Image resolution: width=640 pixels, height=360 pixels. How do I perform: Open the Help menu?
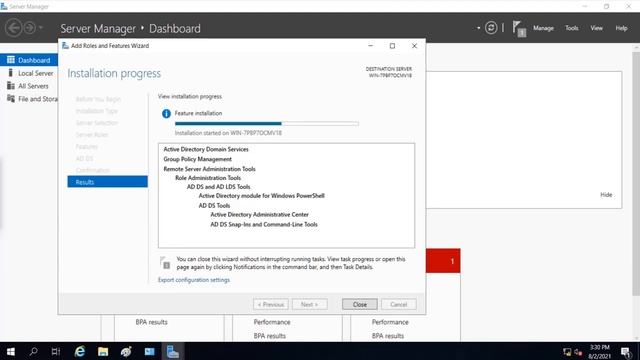pos(621,28)
